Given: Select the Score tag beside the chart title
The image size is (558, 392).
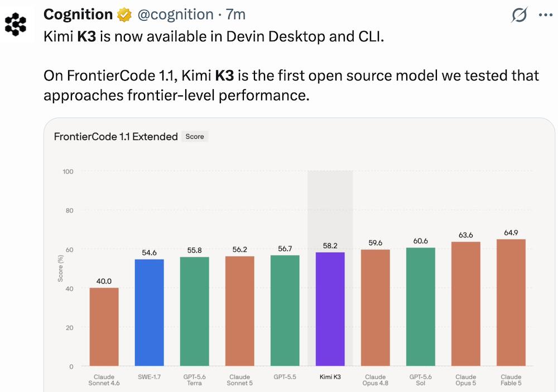Looking at the screenshot, I should pos(195,137).
